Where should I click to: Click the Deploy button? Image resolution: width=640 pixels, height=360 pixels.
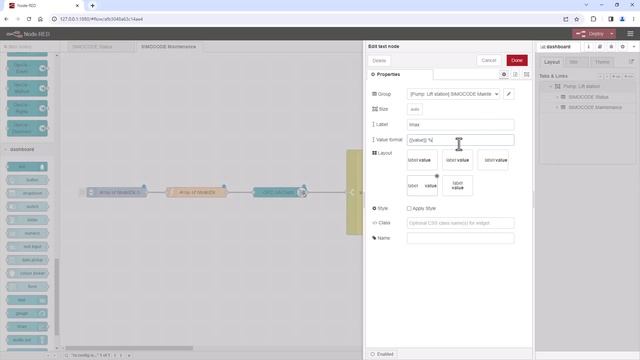591,34
